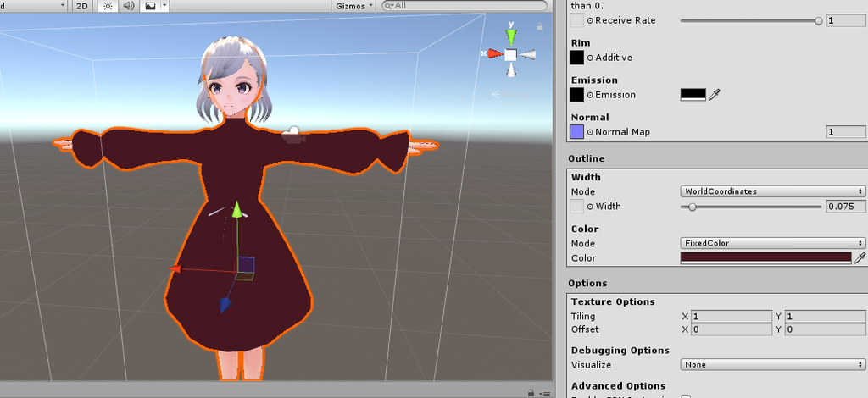Click the outline Width value 0.075
This screenshot has width=868, height=398.
tap(846, 206)
